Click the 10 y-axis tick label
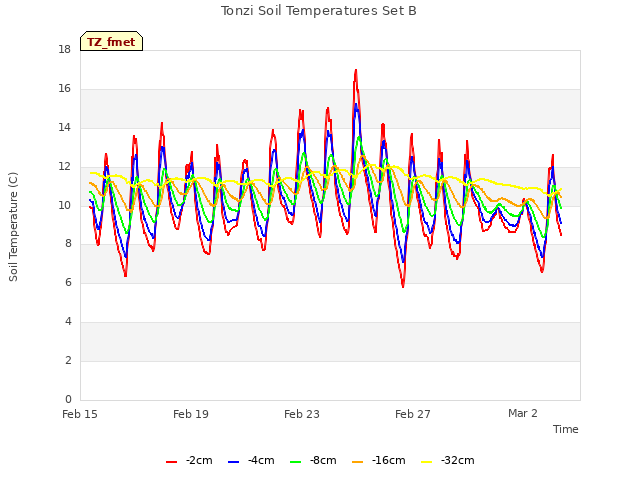The width and height of the screenshot is (640, 480). (64, 205)
